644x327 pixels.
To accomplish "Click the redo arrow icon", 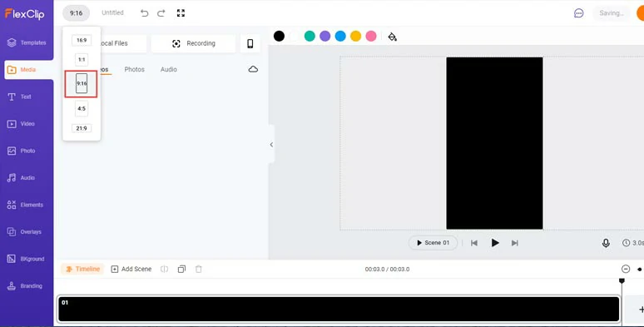I will (161, 13).
